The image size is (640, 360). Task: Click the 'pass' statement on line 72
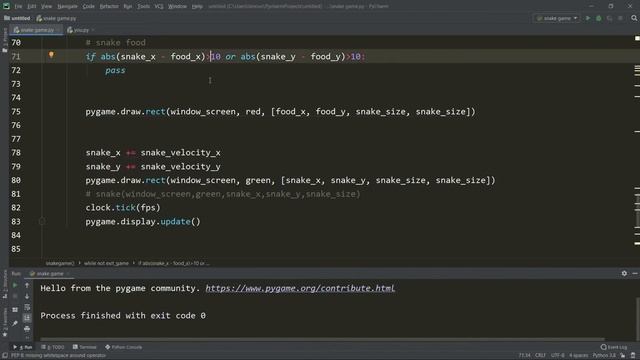(116, 70)
